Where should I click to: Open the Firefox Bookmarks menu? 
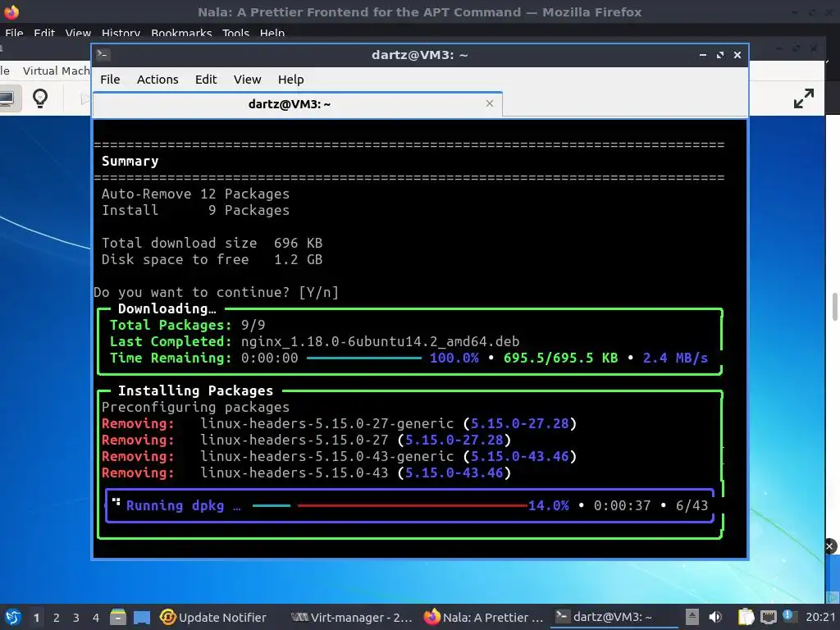(181, 33)
